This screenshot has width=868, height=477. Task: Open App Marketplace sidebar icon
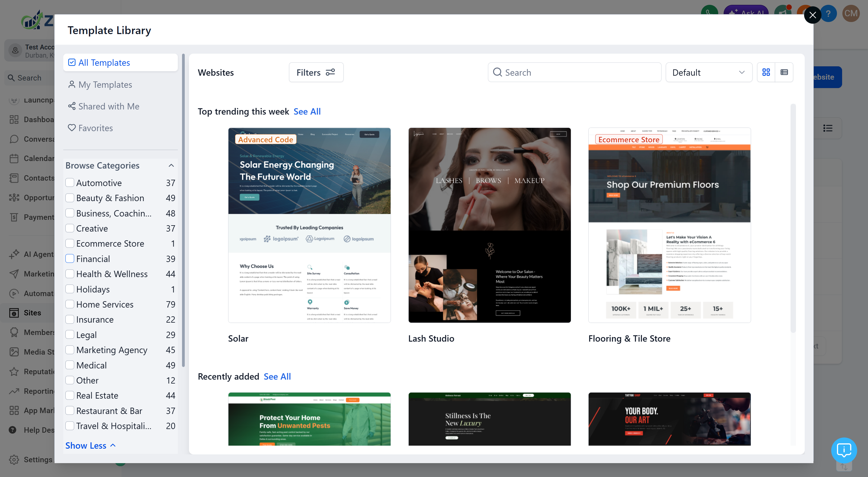[14, 411]
